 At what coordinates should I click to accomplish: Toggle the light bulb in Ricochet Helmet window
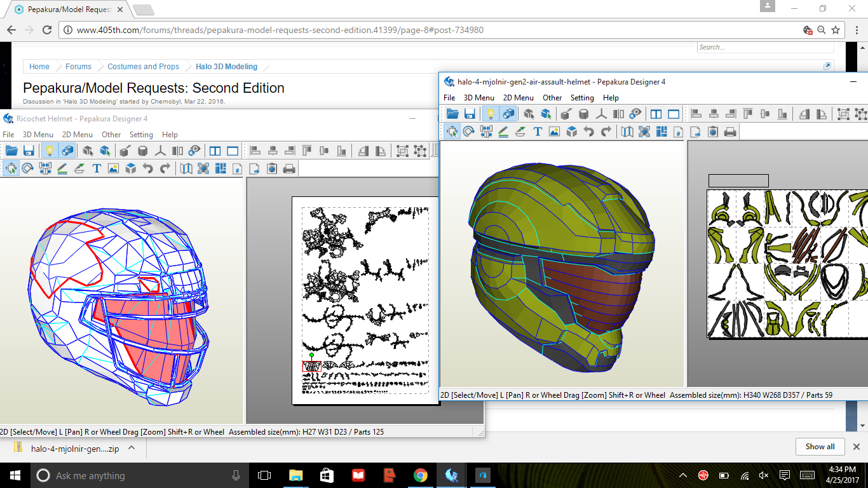tap(50, 151)
